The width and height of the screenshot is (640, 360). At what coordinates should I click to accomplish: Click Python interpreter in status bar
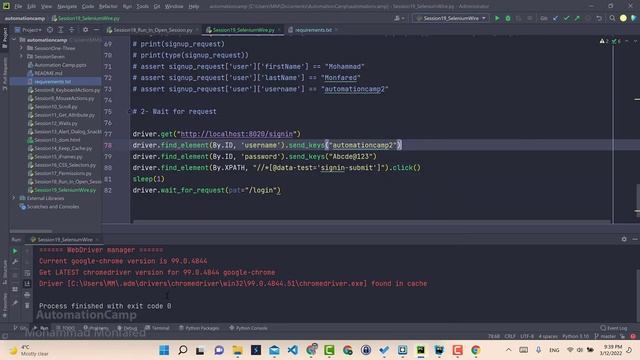tap(576, 336)
